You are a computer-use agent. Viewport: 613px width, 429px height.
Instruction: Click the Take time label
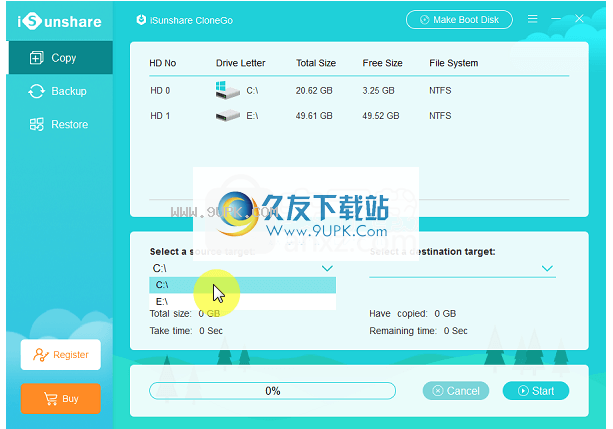(171, 331)
